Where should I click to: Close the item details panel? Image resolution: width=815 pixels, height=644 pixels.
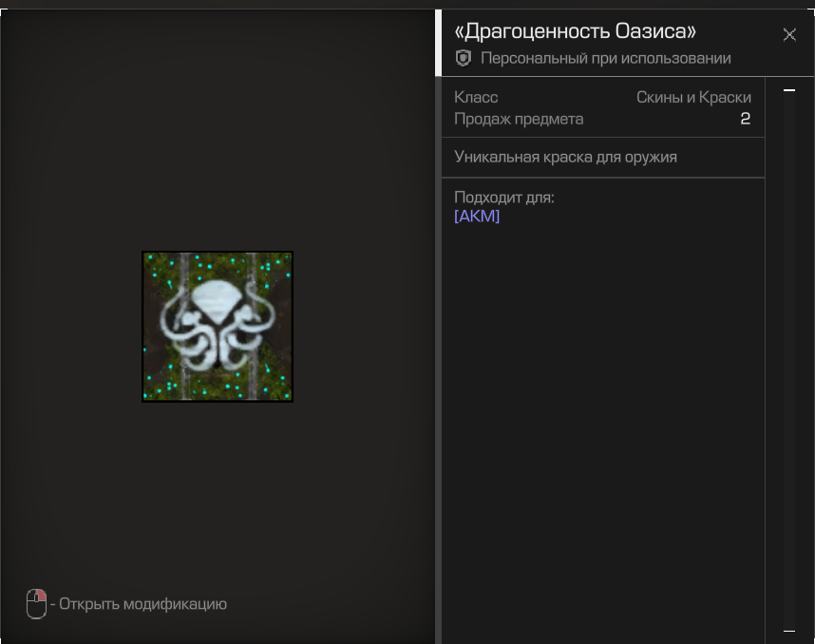[x=788, y=35]
